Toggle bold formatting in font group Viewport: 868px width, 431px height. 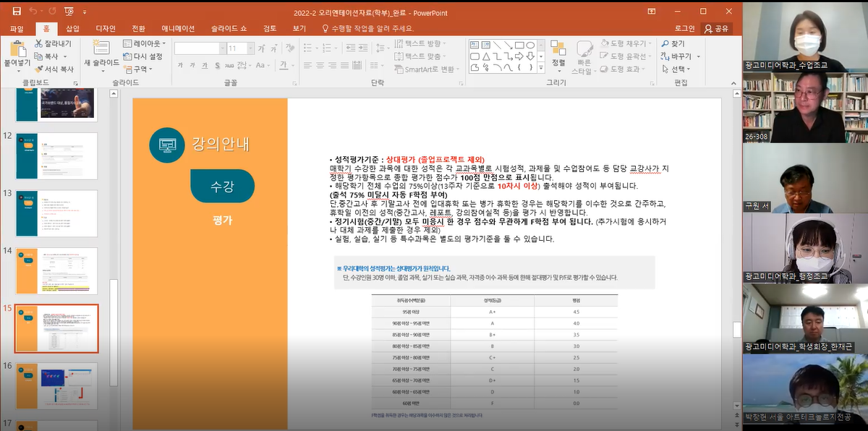tap(180, 66)
